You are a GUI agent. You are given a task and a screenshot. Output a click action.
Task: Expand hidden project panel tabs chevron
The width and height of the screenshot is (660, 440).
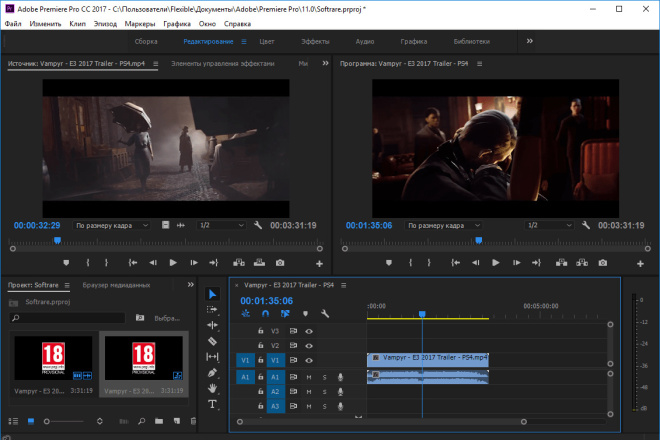[191, 285]
